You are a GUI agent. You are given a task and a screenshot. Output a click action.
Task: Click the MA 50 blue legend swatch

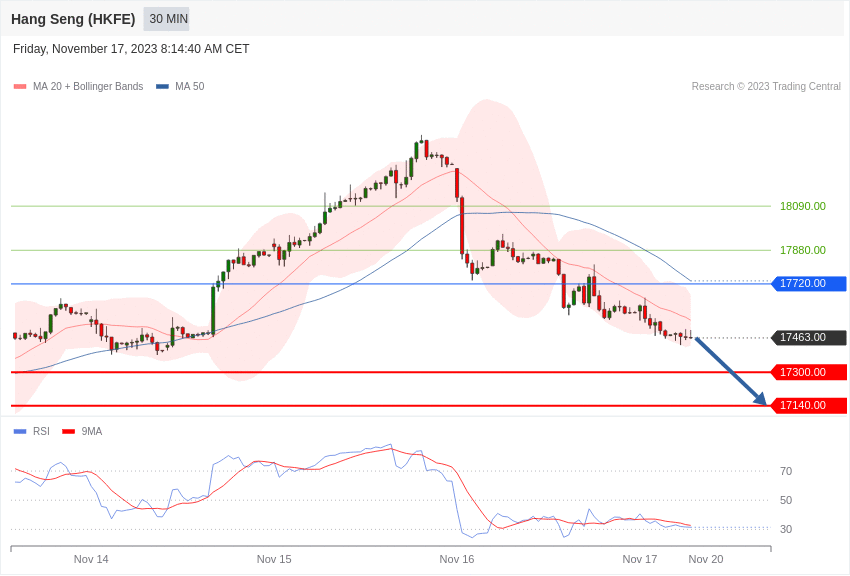[162, 87]
